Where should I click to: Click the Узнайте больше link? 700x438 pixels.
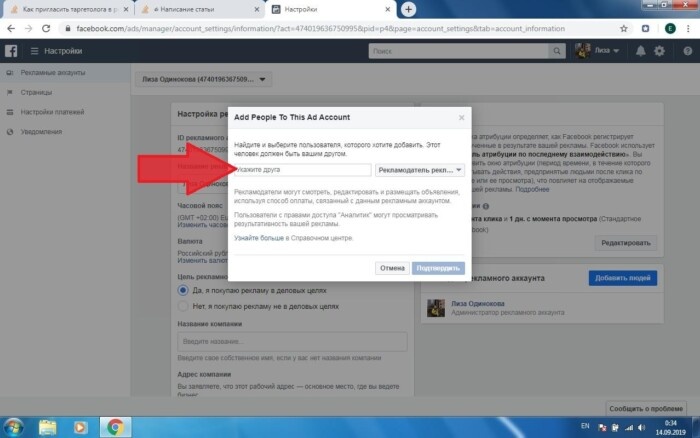pyautogui.click(x=259, y=238)
